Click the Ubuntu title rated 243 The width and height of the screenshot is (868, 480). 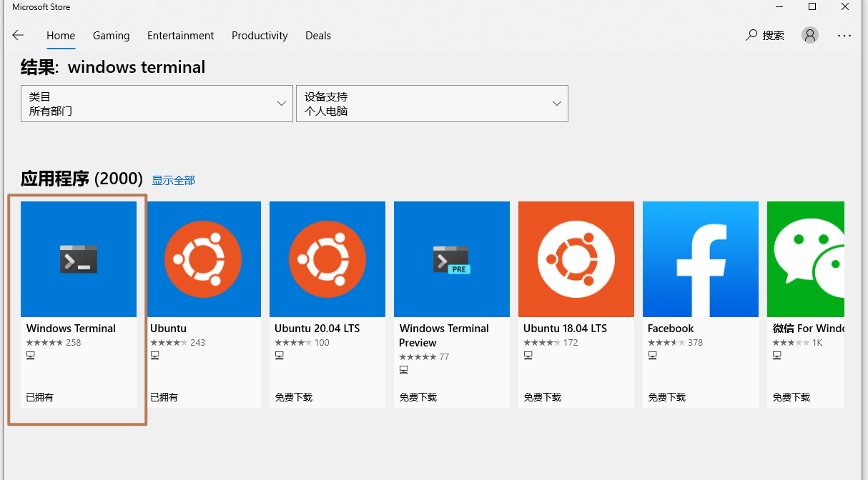click(x=169, y=329)
